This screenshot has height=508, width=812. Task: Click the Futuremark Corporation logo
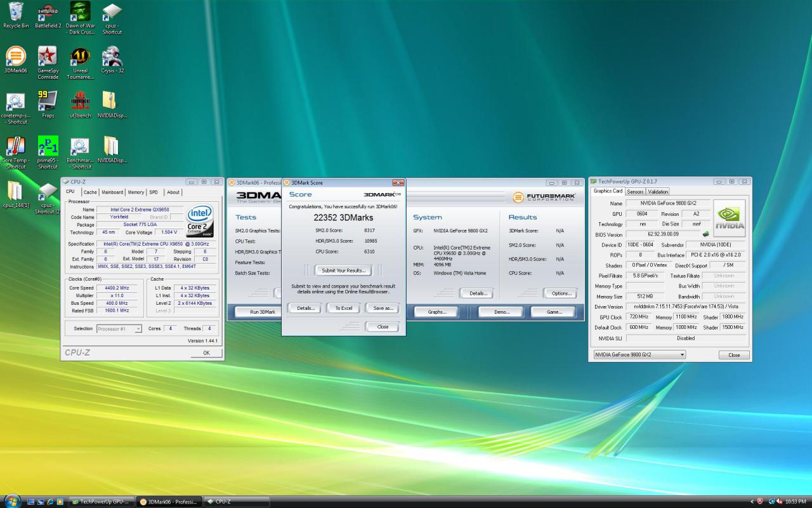[544, 197]
